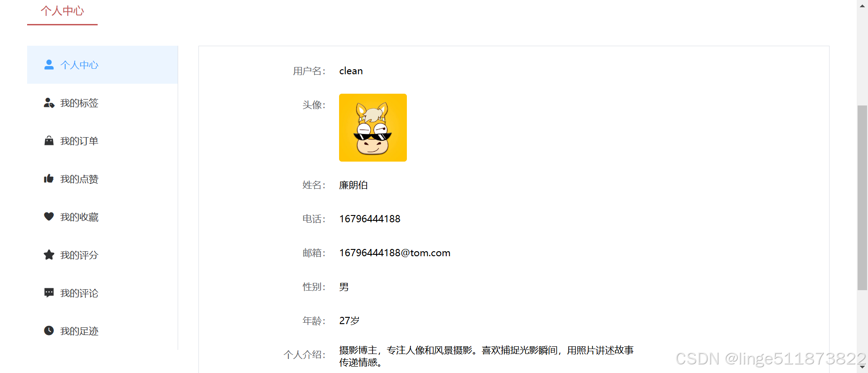This screenshot has height=373, width=868.
Task: Click the 头像 field label
Action: (314, 105)
